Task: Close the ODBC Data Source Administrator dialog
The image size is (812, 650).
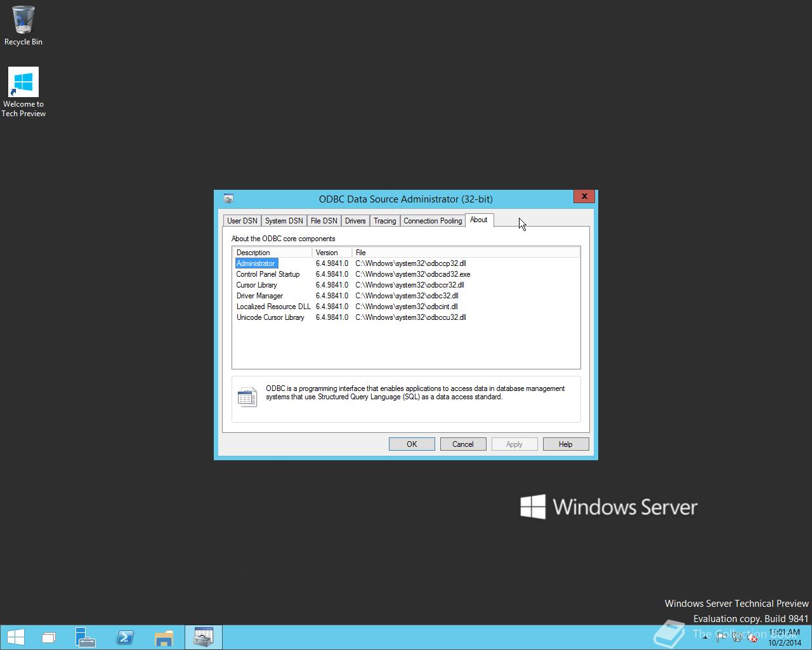Action: pyautogui.click(x=584, y=196)
